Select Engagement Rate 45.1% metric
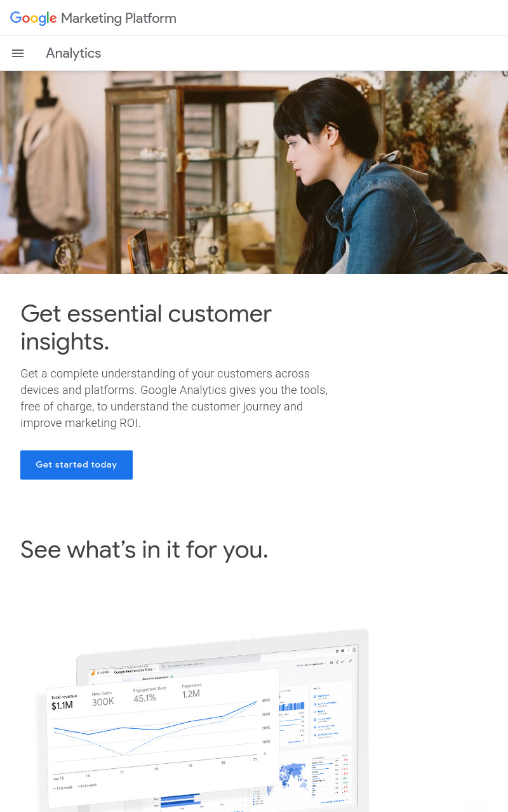 (149, 694)
